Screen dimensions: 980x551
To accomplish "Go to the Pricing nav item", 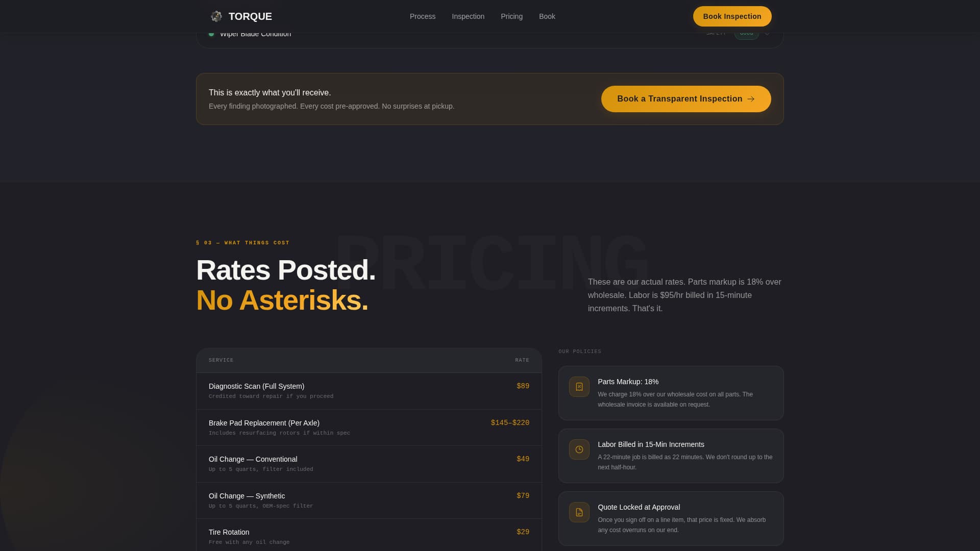I will (x=511, y=16).
